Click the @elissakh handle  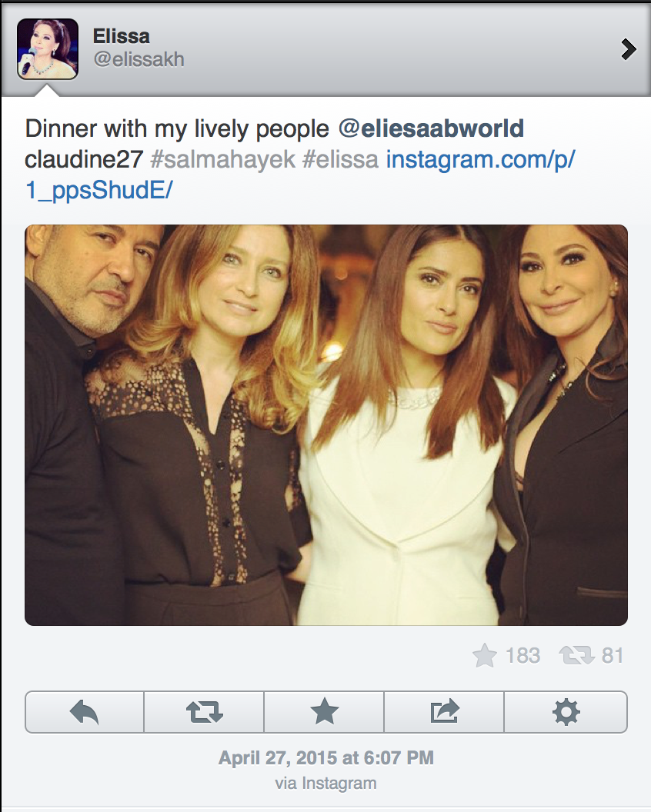pyautogui.click(x=139, y=59)
